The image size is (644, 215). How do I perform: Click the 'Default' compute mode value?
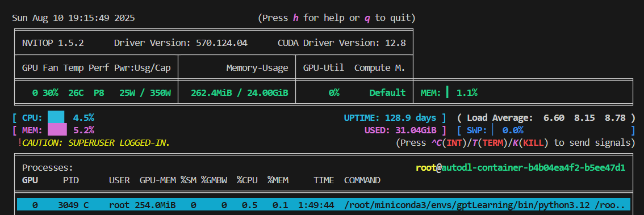tap(387, 92)
